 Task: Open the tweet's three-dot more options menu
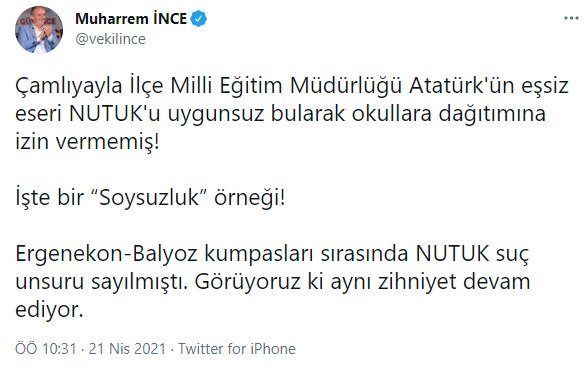571,19
